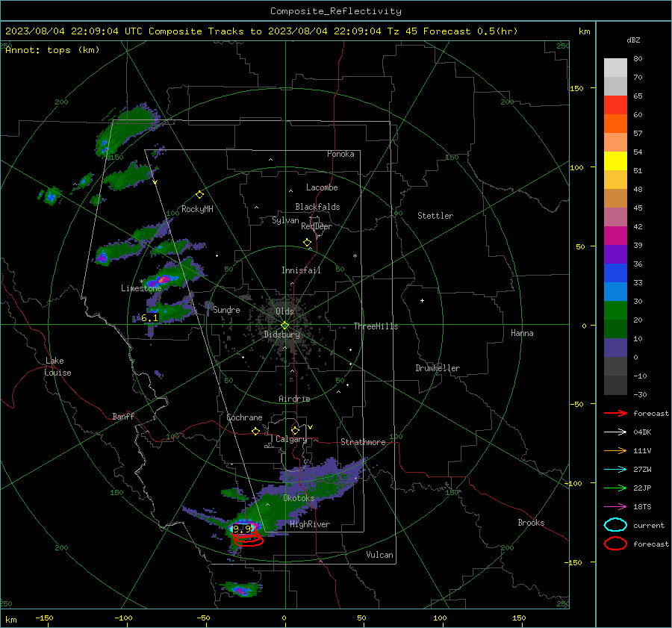672x628 pixels.
Task: Click the red forecast ellipse below the 9.9 storm
Action: pyautogui.click(x=248, y=539)
